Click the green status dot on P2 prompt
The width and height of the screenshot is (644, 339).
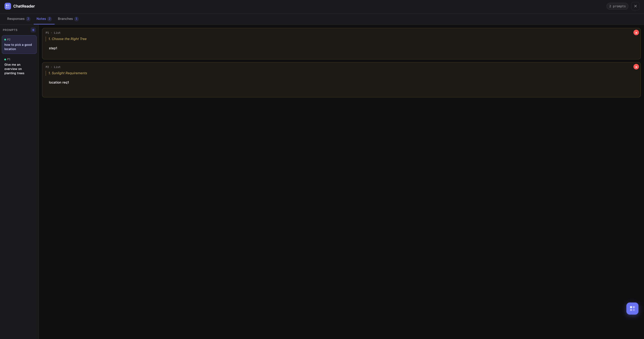pos(5,40)
